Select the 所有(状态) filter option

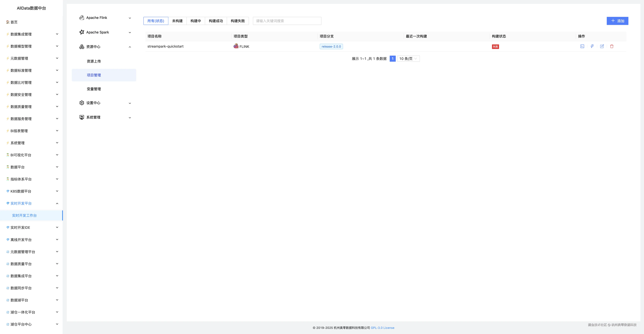tap(156, 21)
